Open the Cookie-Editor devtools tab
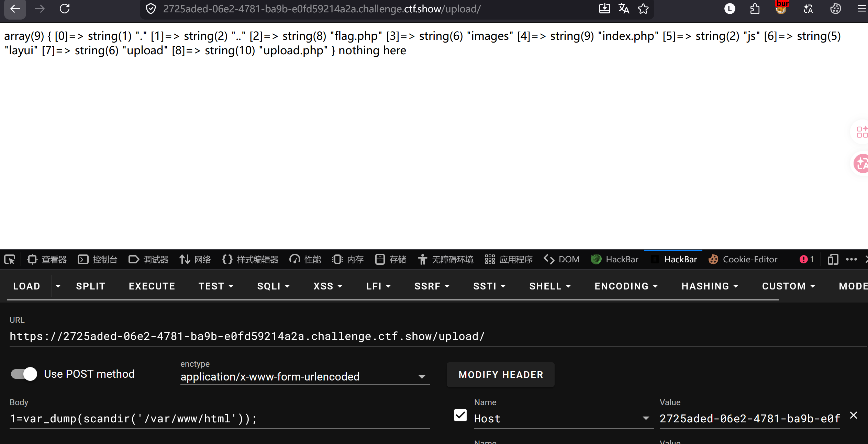The height and width of the screenshot is (444, 868). click(x=743, y=259)
